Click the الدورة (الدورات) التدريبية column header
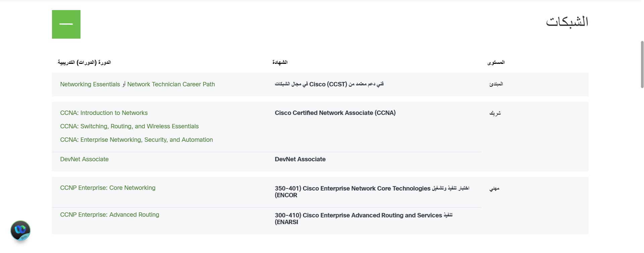 (x=84, y=62)
